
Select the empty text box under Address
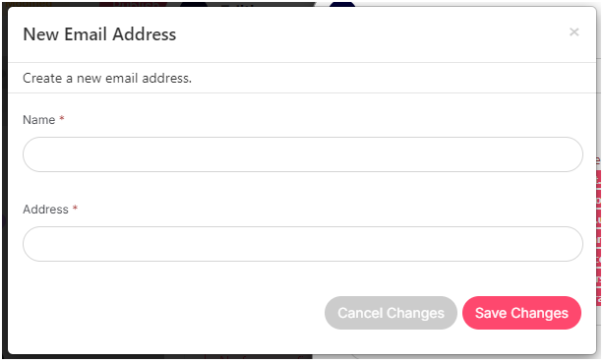tap(303, 244)
